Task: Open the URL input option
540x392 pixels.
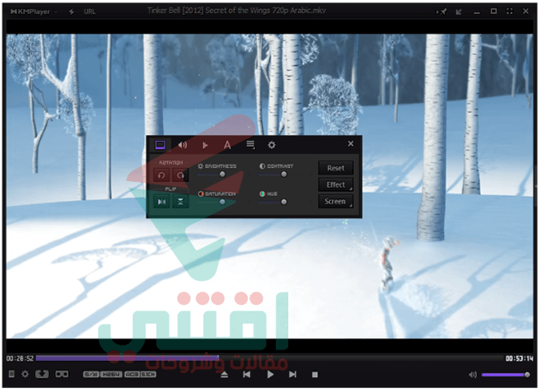Action: [x=90, y=12]
